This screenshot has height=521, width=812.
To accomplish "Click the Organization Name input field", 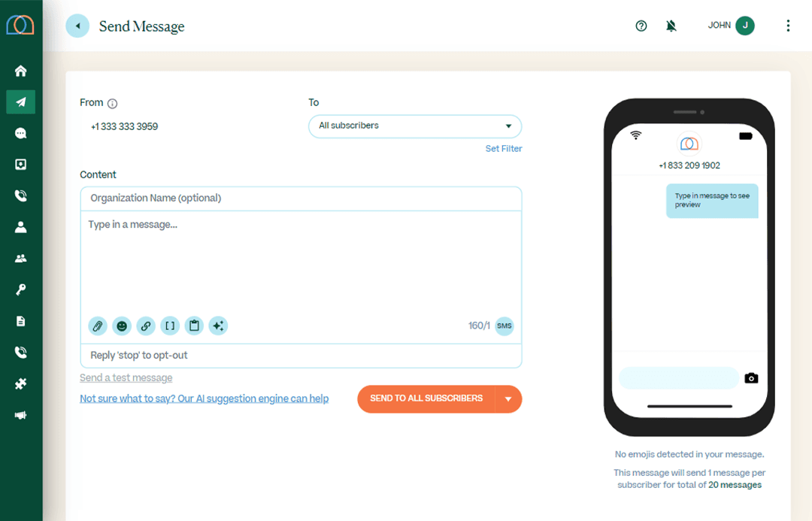I will pyautogui.click(x=301, y=198).
